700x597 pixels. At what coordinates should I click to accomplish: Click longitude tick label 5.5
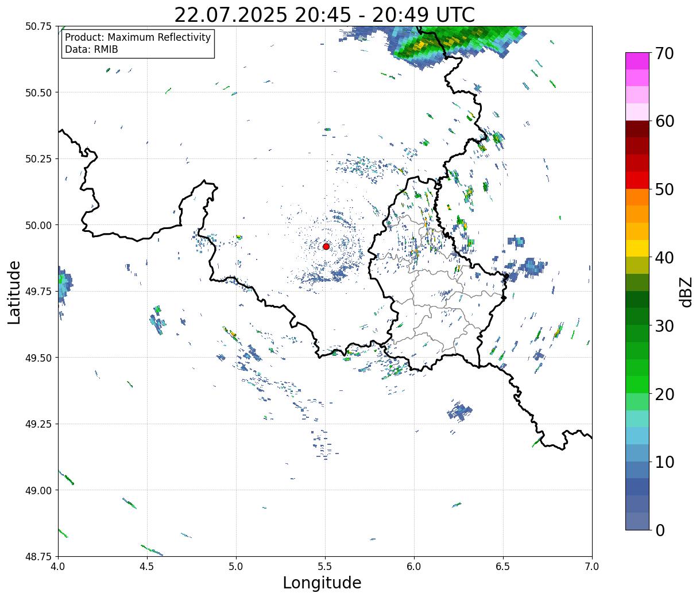pos(325,566)
